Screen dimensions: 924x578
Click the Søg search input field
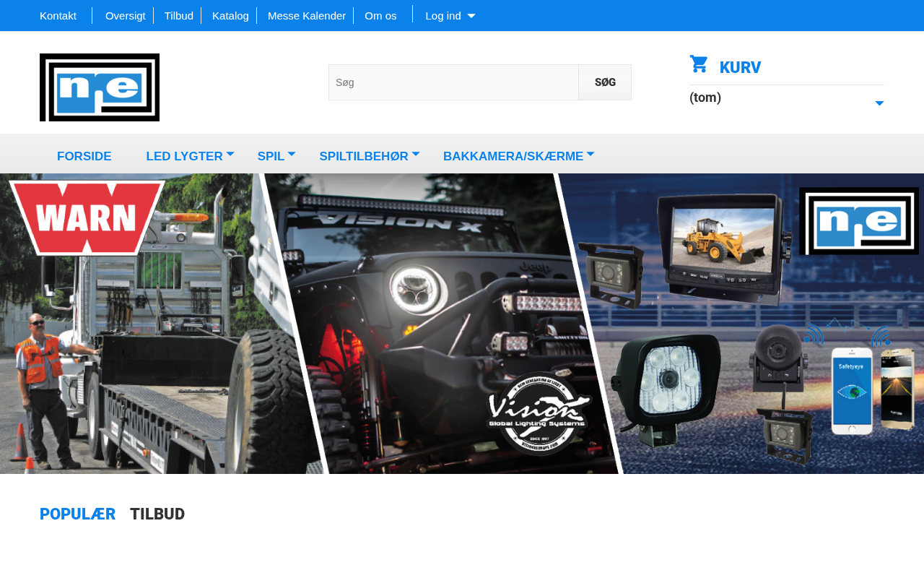coord(453,82)
